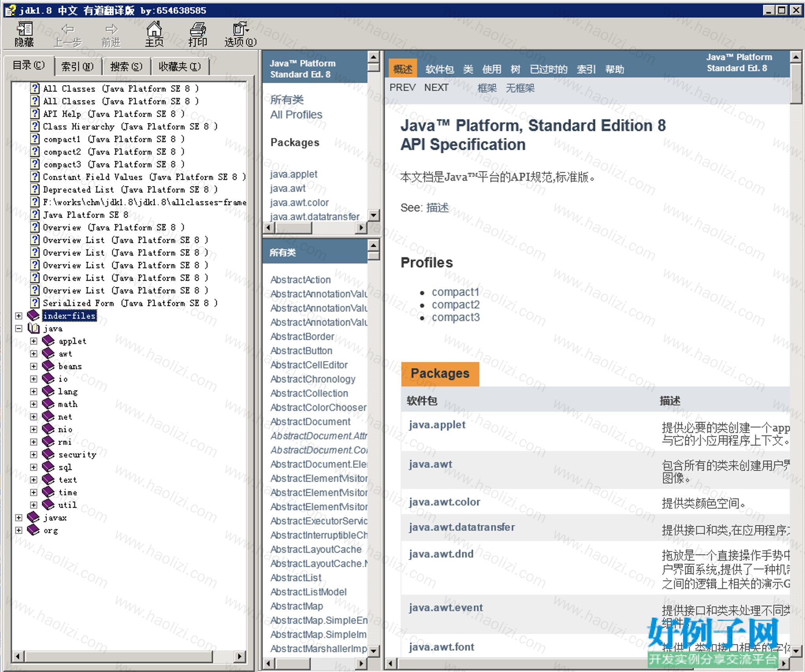
Task: Open the 软件包 navigation item
Action: click(x=440, y=69)
